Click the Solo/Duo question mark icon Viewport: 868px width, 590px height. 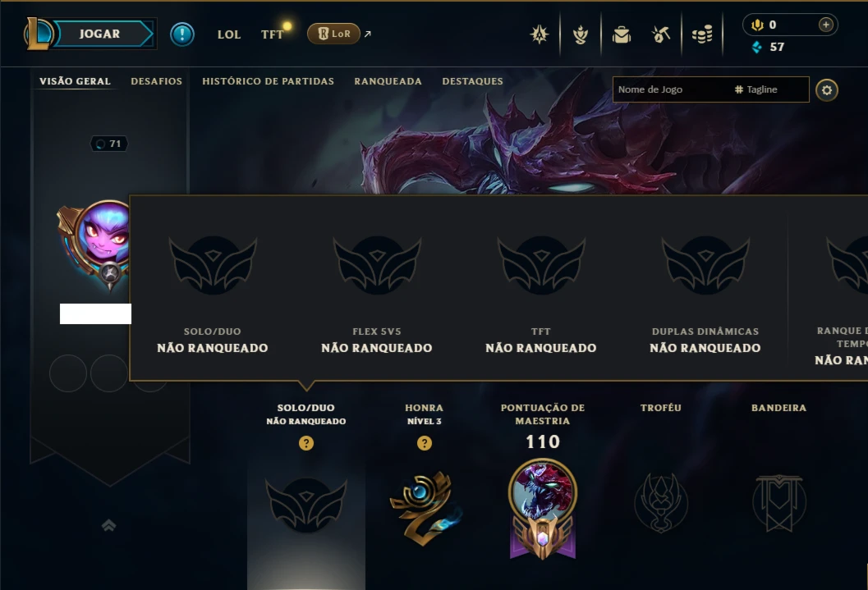[x=306, y=443]
